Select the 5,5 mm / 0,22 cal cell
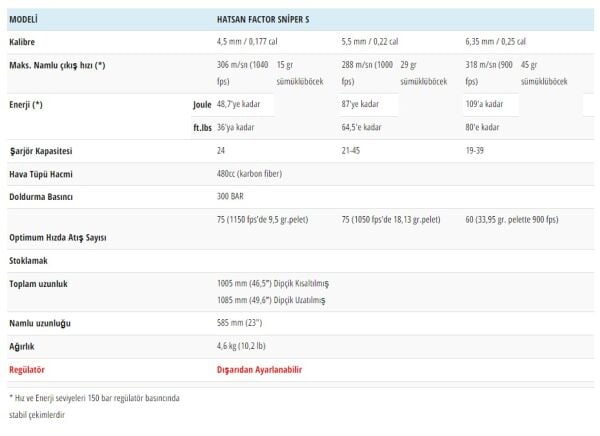The height and width of the screenshot is (436, 600). pos(370,41)
